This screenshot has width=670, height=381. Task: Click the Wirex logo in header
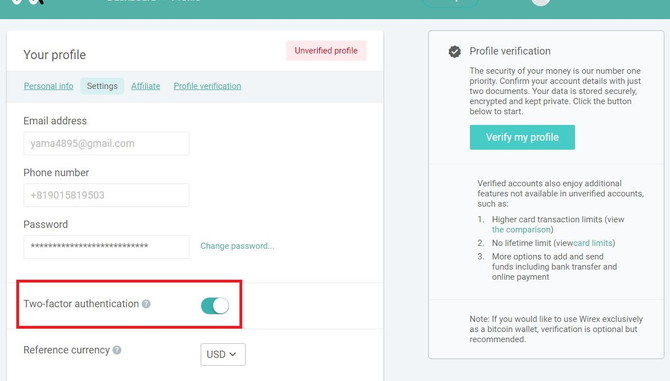click(27, 2)
